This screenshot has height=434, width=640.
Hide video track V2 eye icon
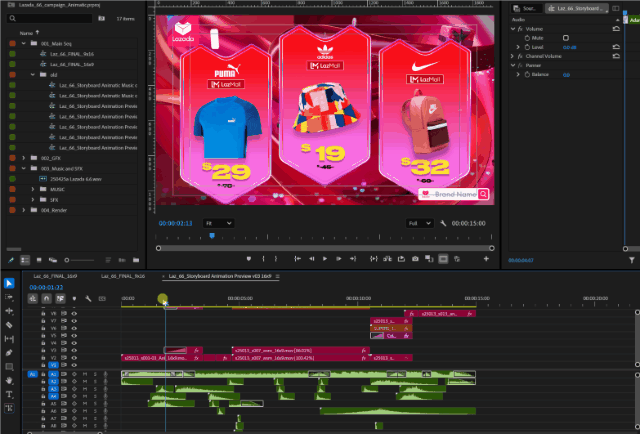[x=74, y=358]
